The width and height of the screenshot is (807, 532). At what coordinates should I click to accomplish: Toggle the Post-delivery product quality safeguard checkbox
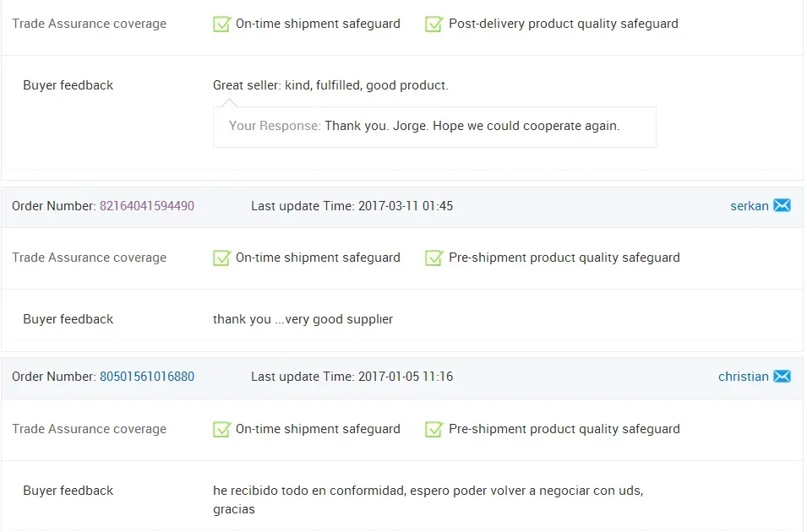(x=434, y=24)
